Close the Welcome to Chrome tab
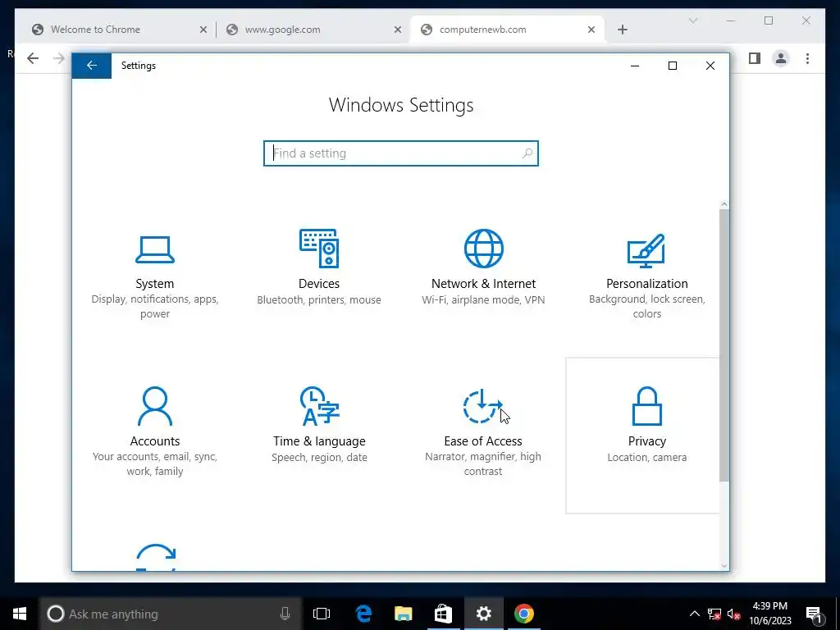This screenshot has height=630, width=840. 203,30
